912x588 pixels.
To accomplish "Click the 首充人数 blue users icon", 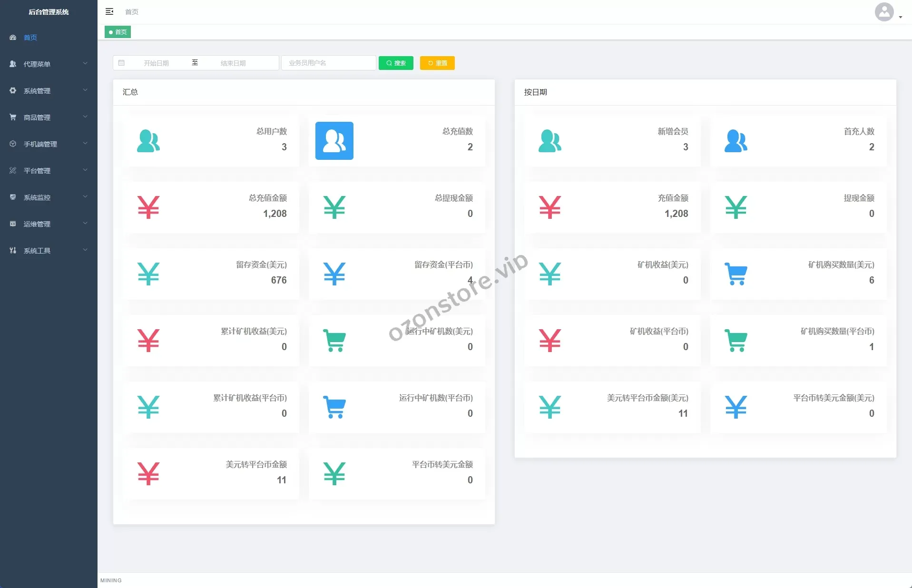I will (x=735, y=141).
